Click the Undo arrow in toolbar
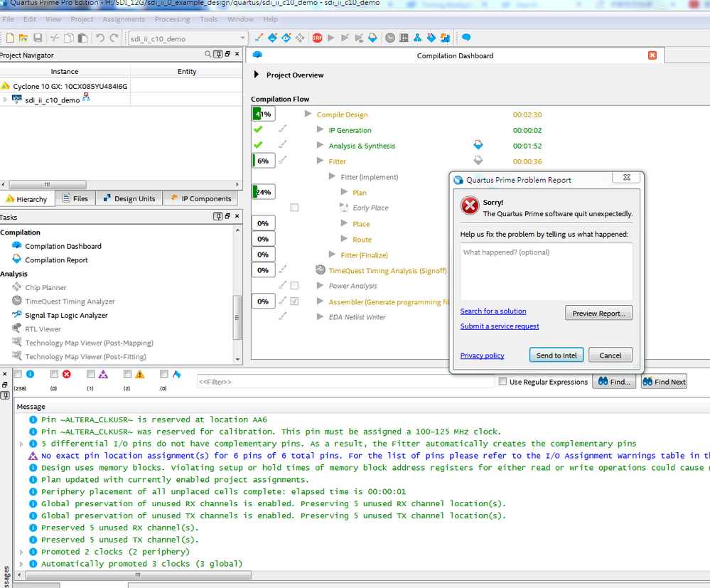 click(100, 38)
